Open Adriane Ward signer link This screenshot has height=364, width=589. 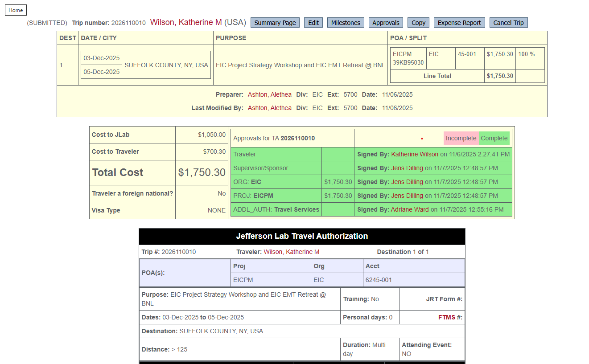[409, 209]
